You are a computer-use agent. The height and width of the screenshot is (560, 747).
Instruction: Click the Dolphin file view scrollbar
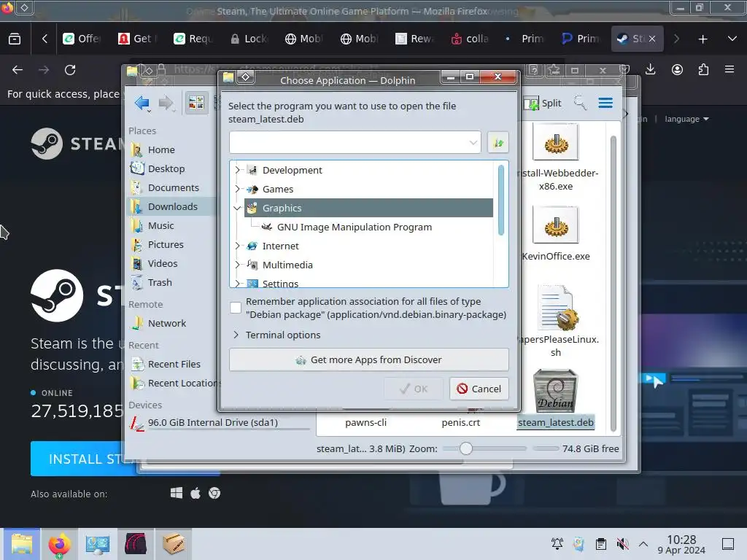point(613,284)
